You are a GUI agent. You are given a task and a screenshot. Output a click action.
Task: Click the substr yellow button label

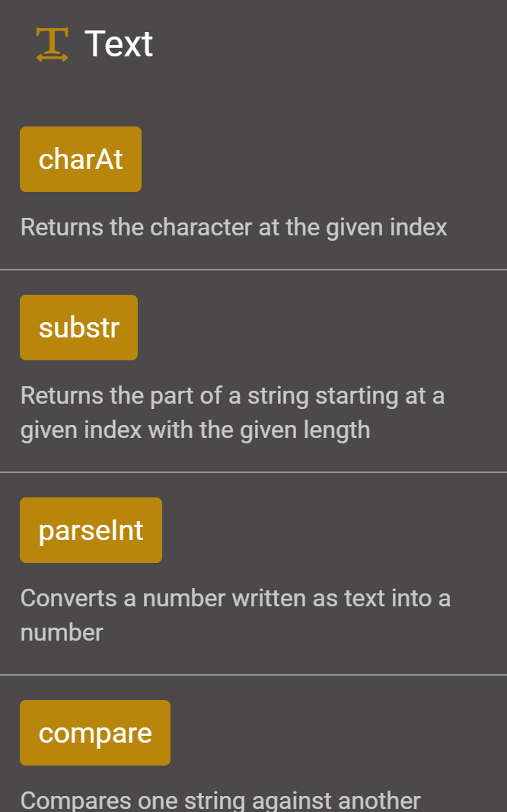[x=78, y=327]
